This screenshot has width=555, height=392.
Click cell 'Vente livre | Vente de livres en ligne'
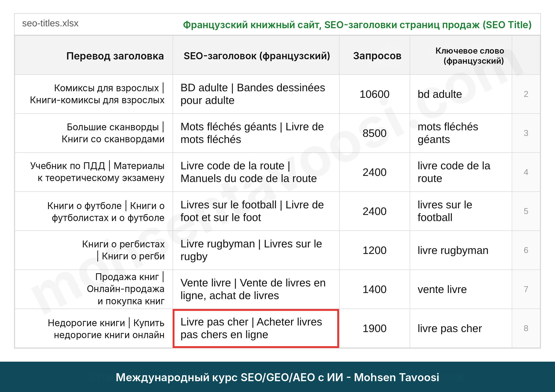(x=256, y=289)
